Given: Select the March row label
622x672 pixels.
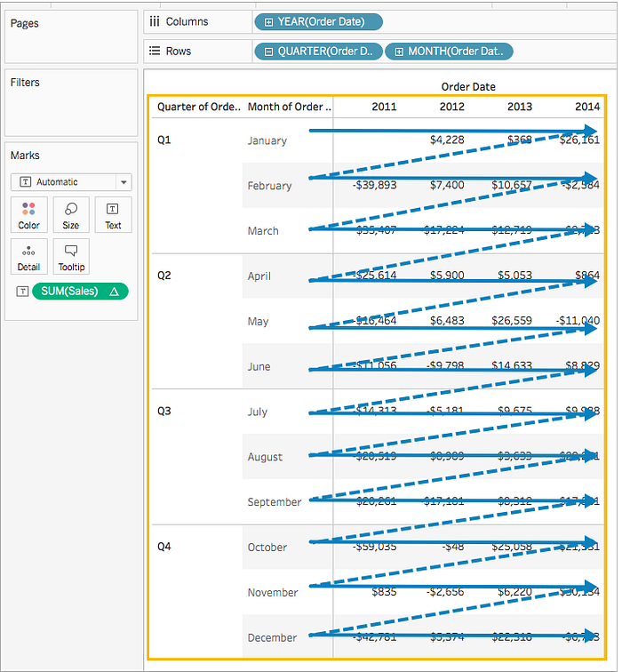Looking at the screenshot, I should tap(263, 231).
